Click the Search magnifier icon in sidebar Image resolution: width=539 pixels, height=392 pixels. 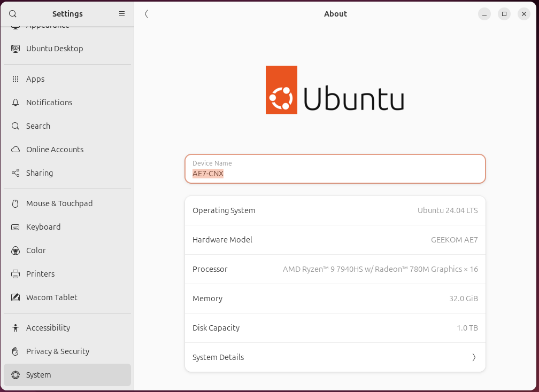(x=16, y=126)
